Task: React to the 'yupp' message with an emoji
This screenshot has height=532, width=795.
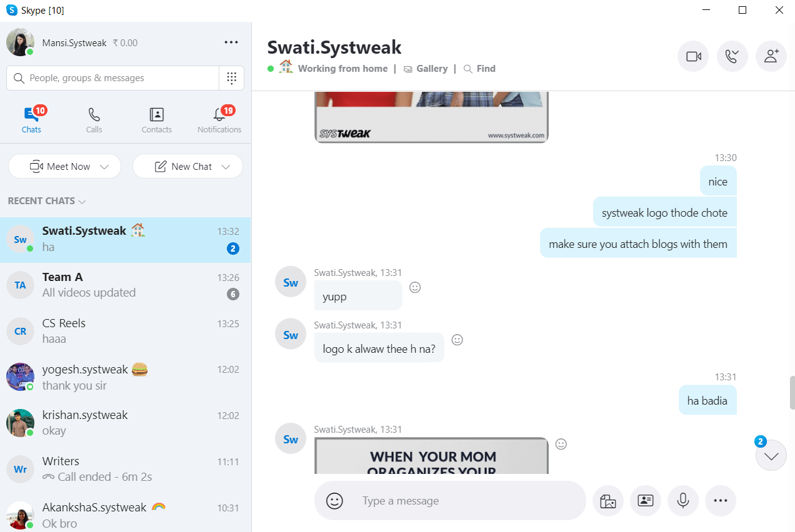Action: [414, 287]
